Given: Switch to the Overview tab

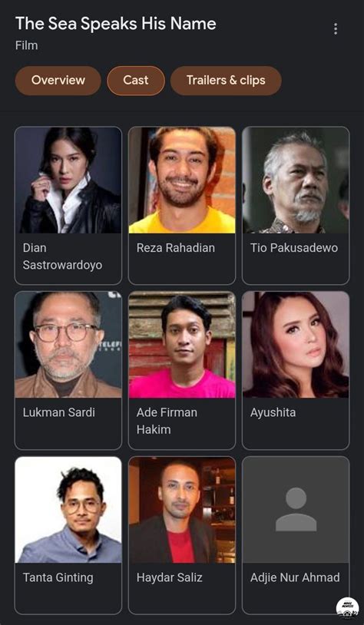Looking at the screenshot, I should pos(58,81).
